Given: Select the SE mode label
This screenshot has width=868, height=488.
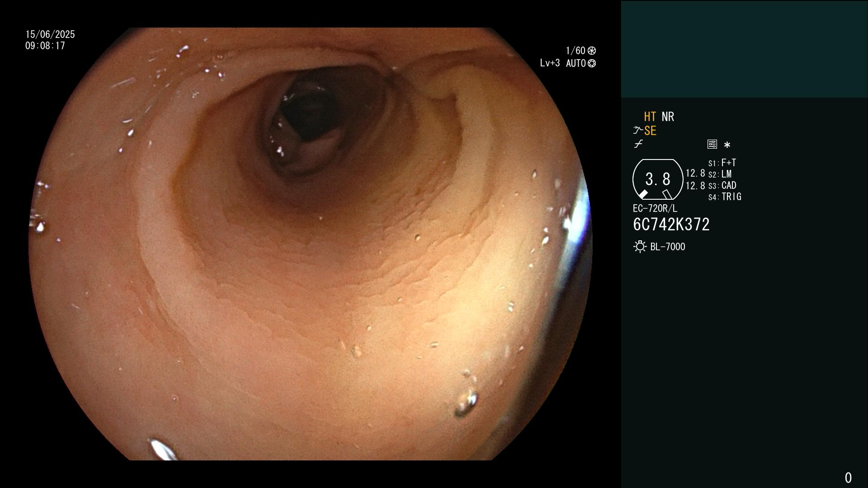Looking at the screenshot, I should tap(650, 131).
